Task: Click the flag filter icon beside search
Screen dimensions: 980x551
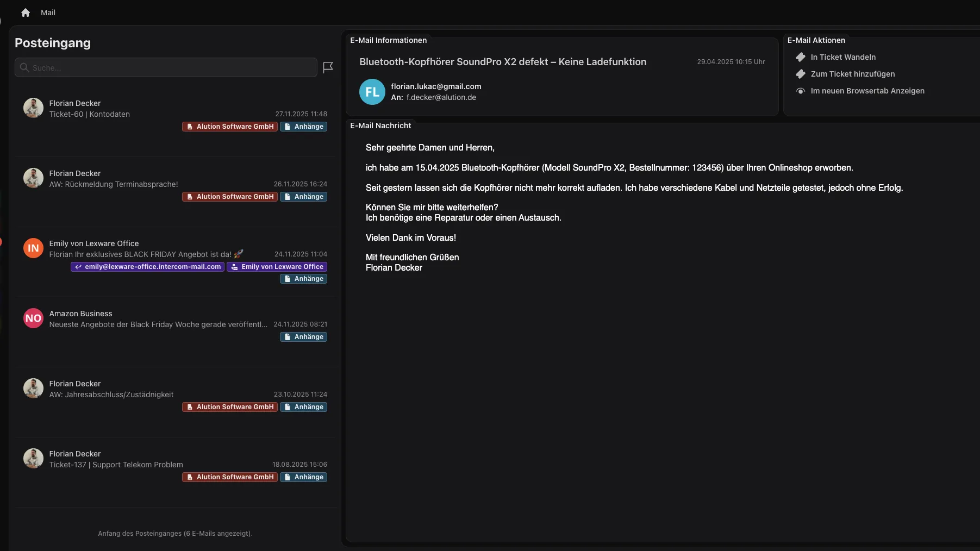Action: (x=328, y=67)
